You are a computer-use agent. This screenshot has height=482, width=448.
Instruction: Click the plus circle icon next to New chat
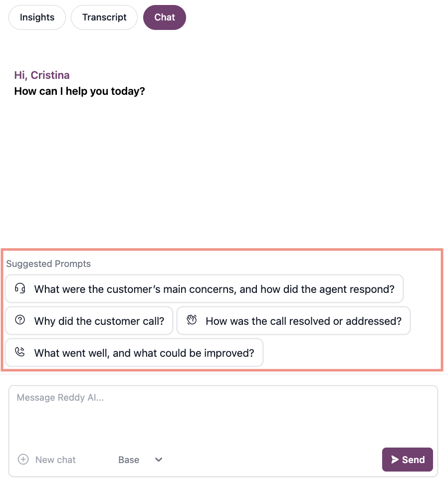coord(23,460)
